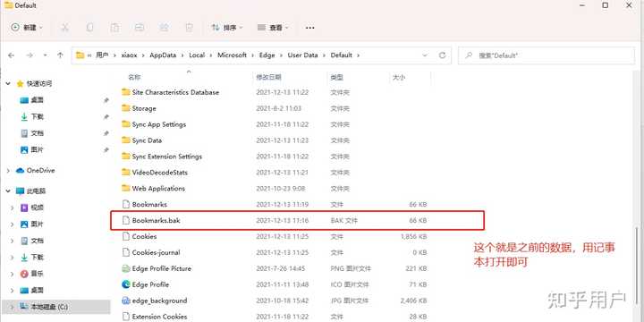644x322 pixels.
Task: Go back with the left arrow
Action: 12,55
